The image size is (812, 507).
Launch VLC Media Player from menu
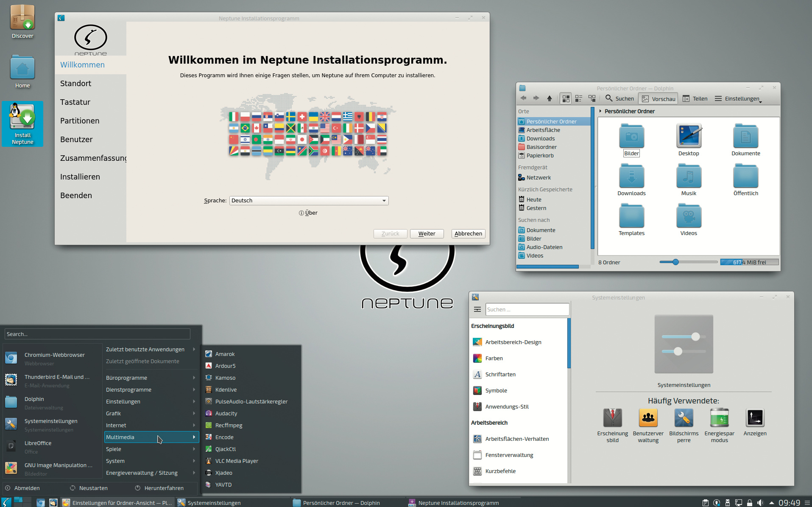click(x=236, y=461)
